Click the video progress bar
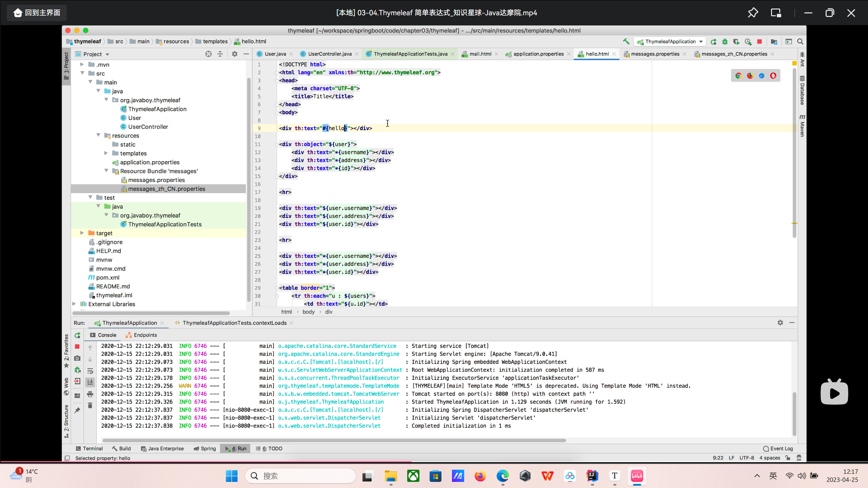 tap(434, 462)
